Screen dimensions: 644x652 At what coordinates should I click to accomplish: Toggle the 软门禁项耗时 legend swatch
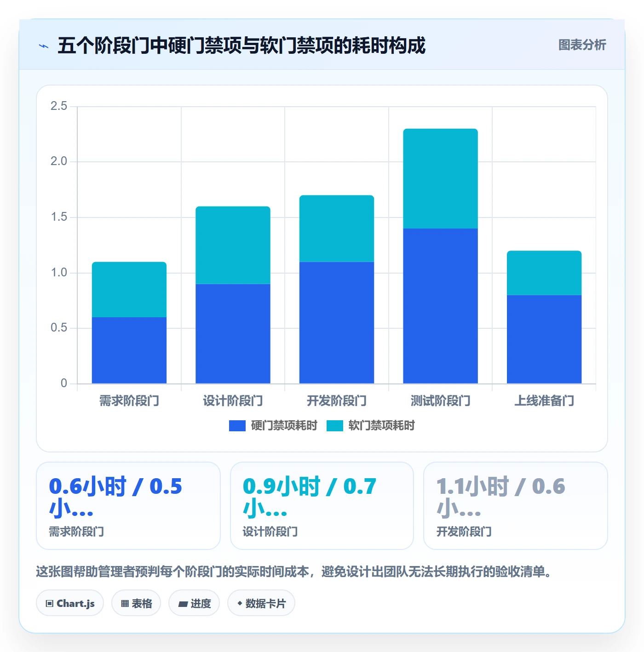(x=335, y=426)
